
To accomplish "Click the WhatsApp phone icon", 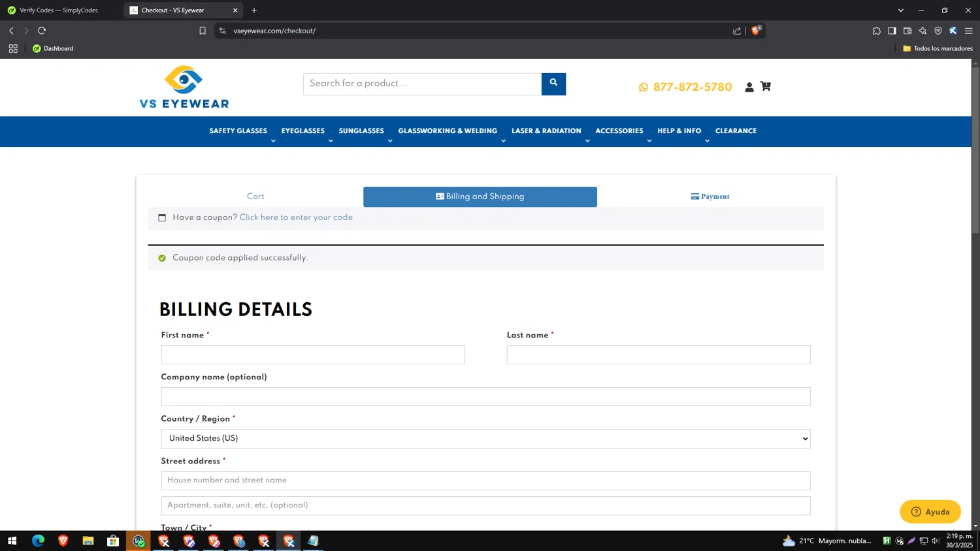I will tap(644, 87).
